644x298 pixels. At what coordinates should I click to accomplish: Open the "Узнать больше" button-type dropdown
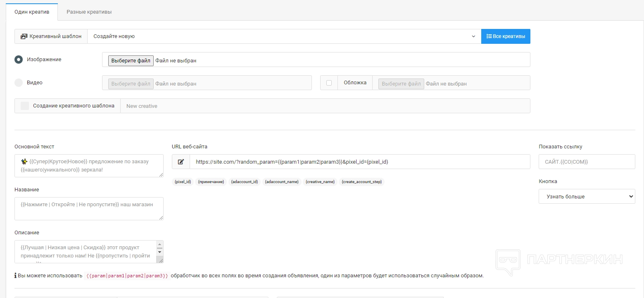pos(587,196)
